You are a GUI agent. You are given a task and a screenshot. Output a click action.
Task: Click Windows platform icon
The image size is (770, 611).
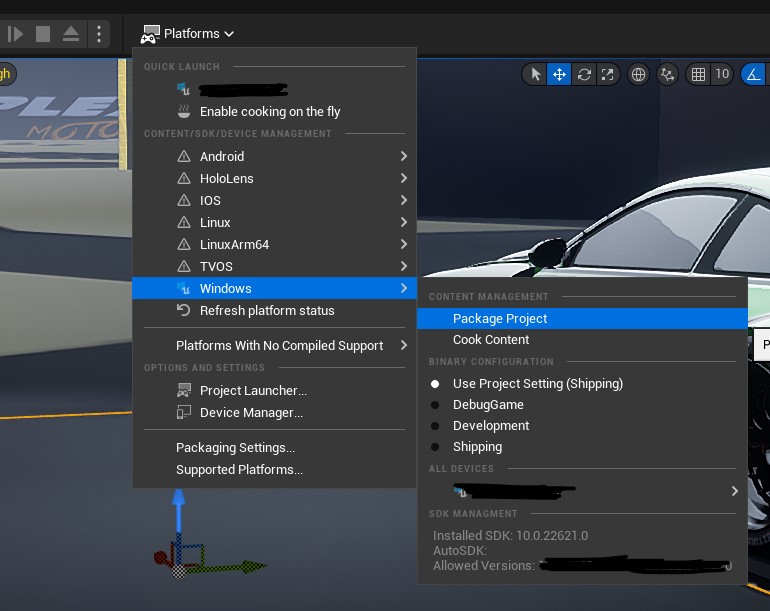184,288
